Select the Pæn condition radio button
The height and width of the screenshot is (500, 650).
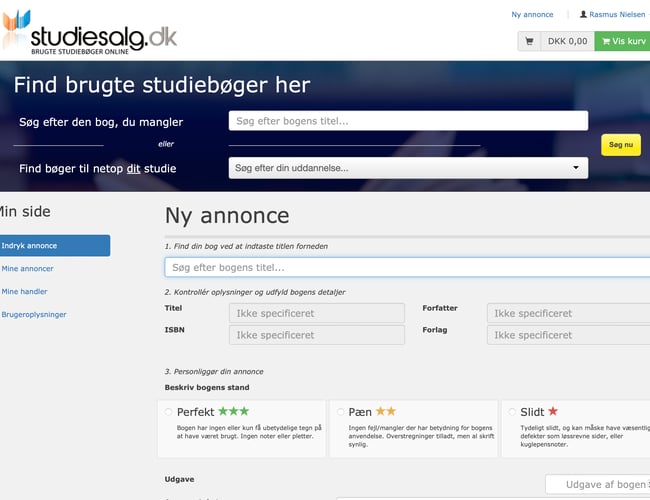coord(340,412)
